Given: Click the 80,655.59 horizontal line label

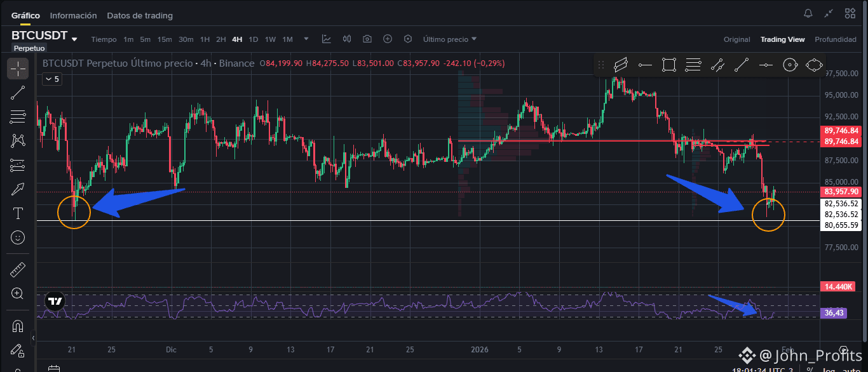Looking at the screenshot, I should 841,225.
